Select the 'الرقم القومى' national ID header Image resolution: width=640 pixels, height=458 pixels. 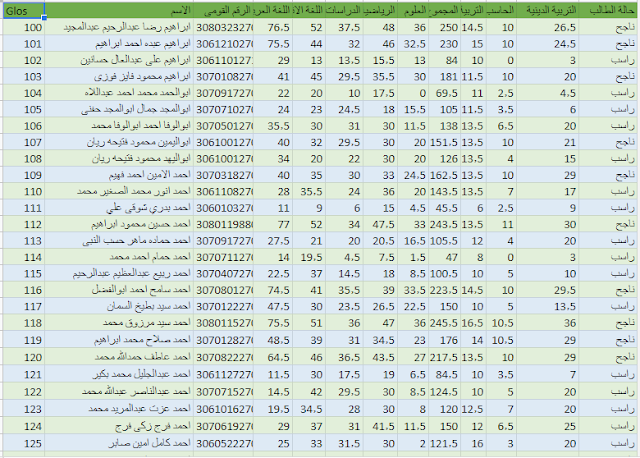click(x=223, y=11)
